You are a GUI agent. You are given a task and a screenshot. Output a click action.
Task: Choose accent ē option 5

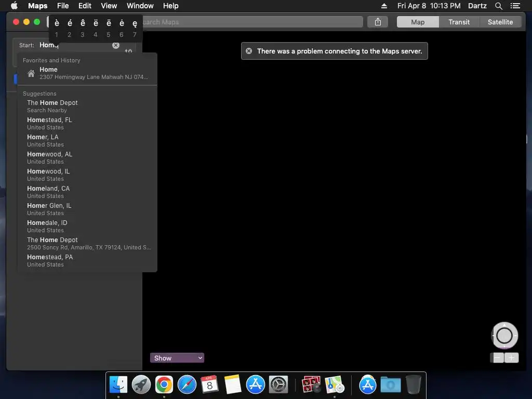(x=109, y=28)
